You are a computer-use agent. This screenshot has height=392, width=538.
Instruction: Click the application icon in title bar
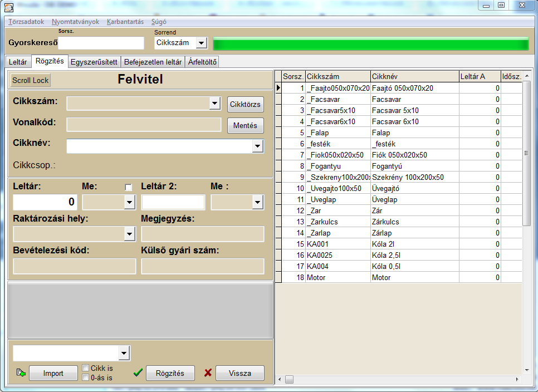pos(9,7)
